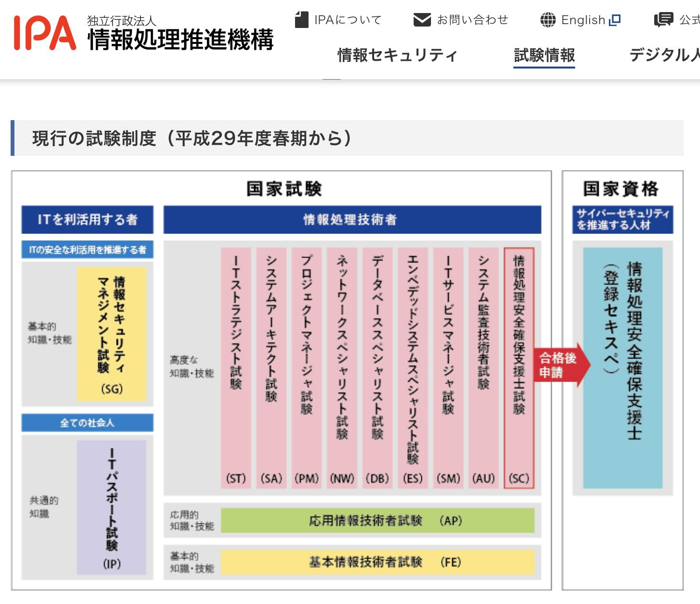
Task: Click the IPAについて document icon
Action: (x=301, y=20)
